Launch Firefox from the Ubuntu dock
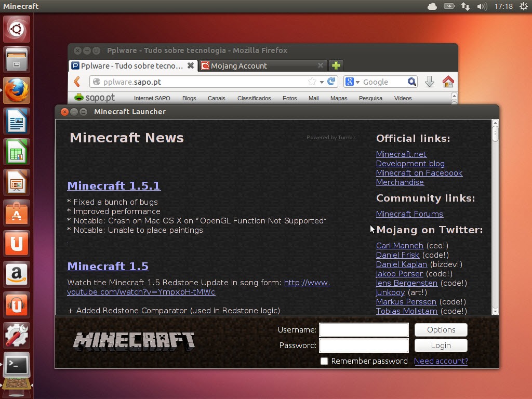Image resolution: width=532 pixels, height=399 pixels. (x=17, y=91)
